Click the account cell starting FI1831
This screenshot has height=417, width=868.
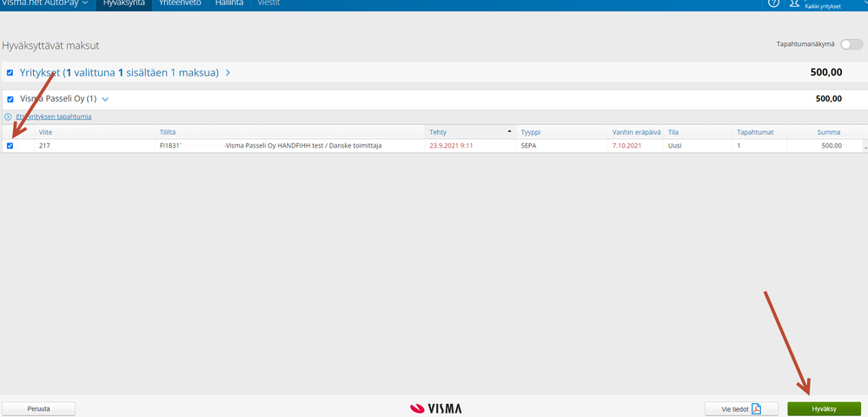pyautogui.click(x=290, y=146)
